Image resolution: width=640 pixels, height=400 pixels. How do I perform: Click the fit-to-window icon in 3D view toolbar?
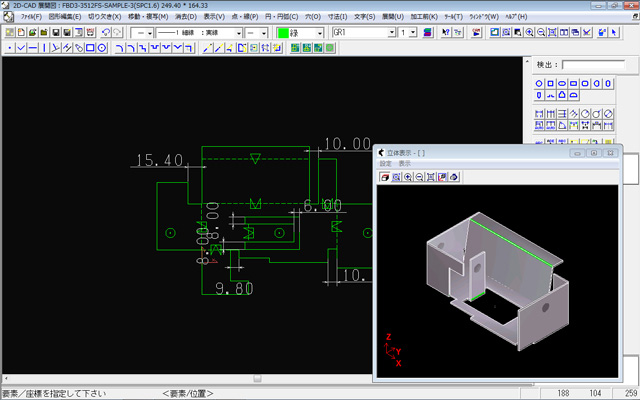click(x=431, y=177)
